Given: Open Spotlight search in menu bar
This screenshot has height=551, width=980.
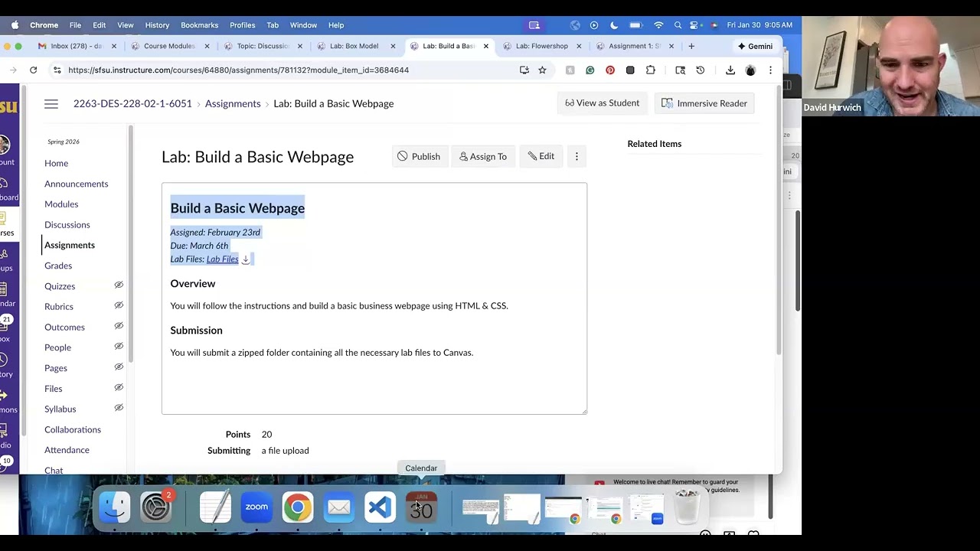Looking at the screenshot, I should pos(678,25).
